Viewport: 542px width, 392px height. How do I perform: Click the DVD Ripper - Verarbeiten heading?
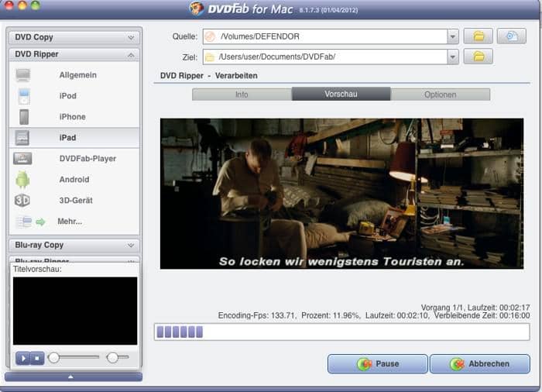209,76
